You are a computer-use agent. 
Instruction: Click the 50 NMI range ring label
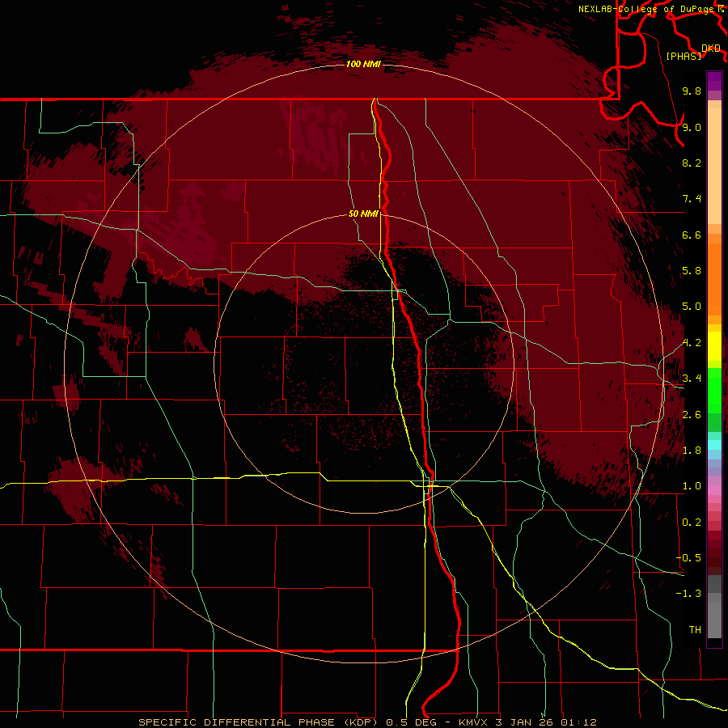click(x=363, y=214)
